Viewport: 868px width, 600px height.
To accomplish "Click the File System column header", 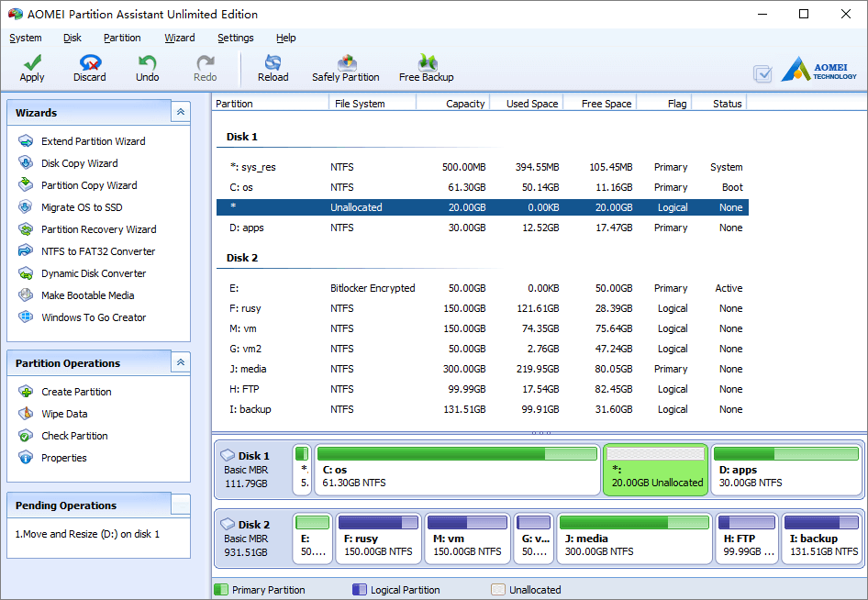I will point(373,104).
